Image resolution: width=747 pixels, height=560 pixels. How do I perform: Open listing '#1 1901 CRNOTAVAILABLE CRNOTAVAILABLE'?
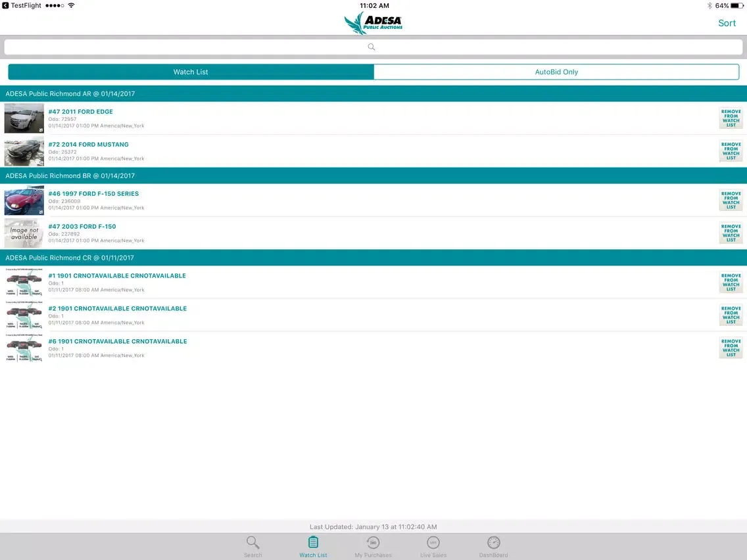click(117, 275)
